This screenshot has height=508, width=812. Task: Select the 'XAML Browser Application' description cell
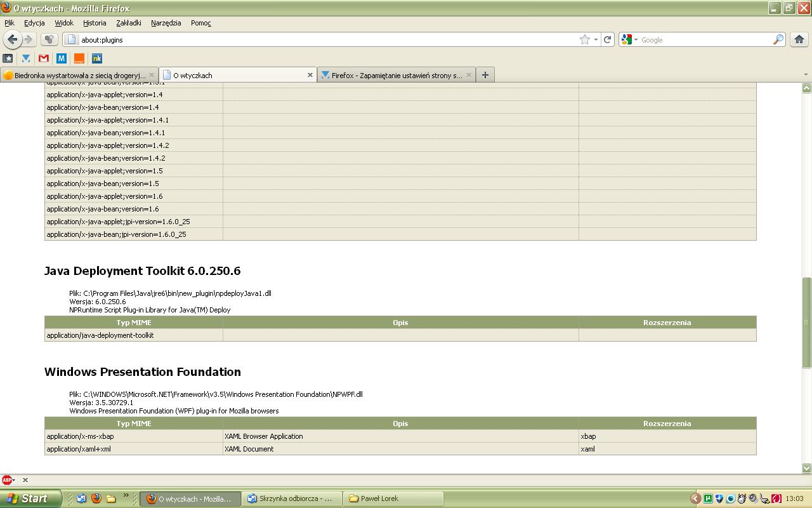pos(401,436)
